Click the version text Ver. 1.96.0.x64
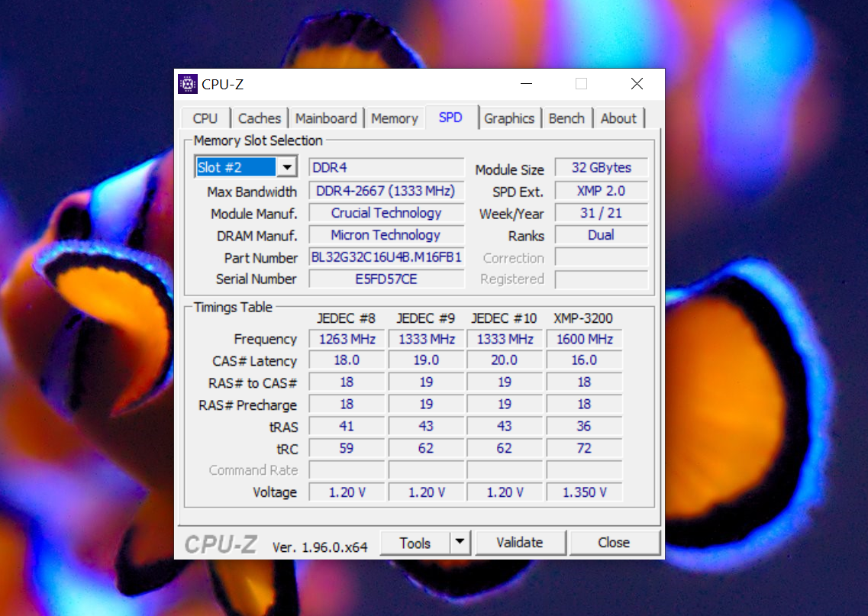The width and height of the screenshot is (868, 616). coord(319,547)
